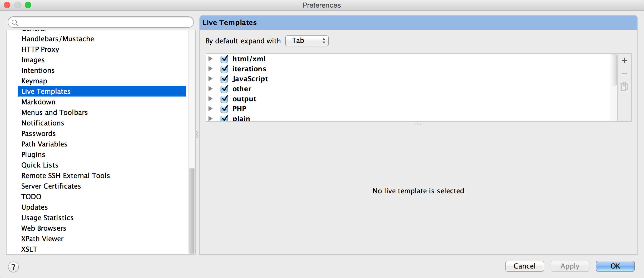Open the 'By default expand with' dropdown
The width and height of the screenshot is (644, 278).
click(x=306, y=41)
